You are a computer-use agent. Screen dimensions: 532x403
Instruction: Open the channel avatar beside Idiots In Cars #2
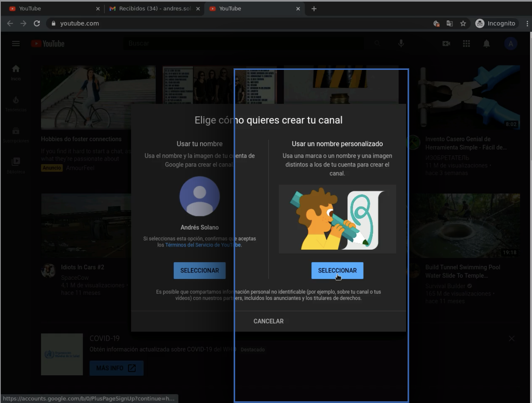pyautogui.click(x=48, y=271)
